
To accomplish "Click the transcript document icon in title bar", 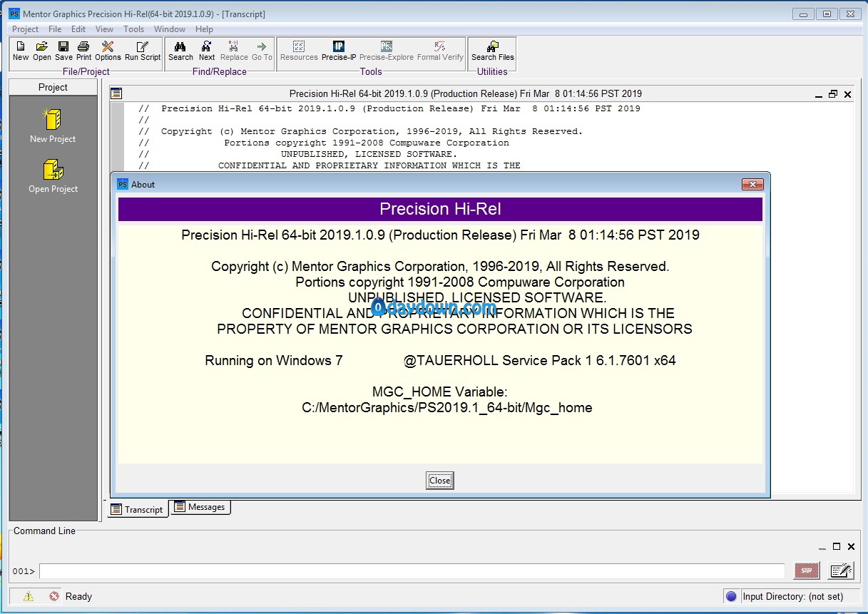I will click(x=116, y=93).
